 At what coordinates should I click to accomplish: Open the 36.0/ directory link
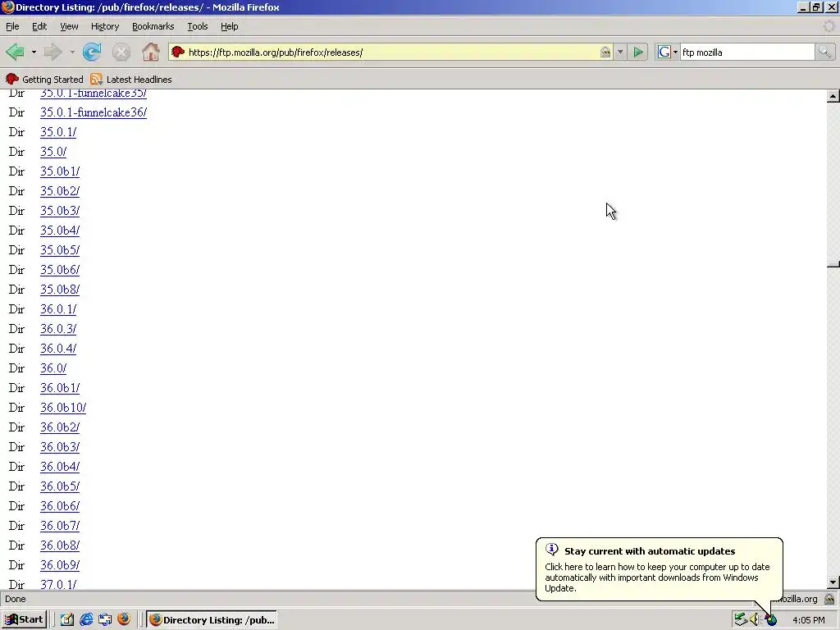53,368
